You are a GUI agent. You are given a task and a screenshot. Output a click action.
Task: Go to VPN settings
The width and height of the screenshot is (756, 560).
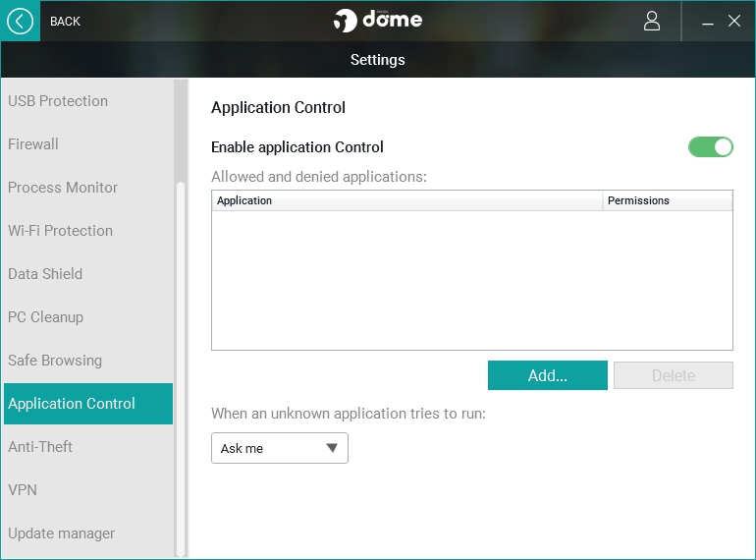22,490
